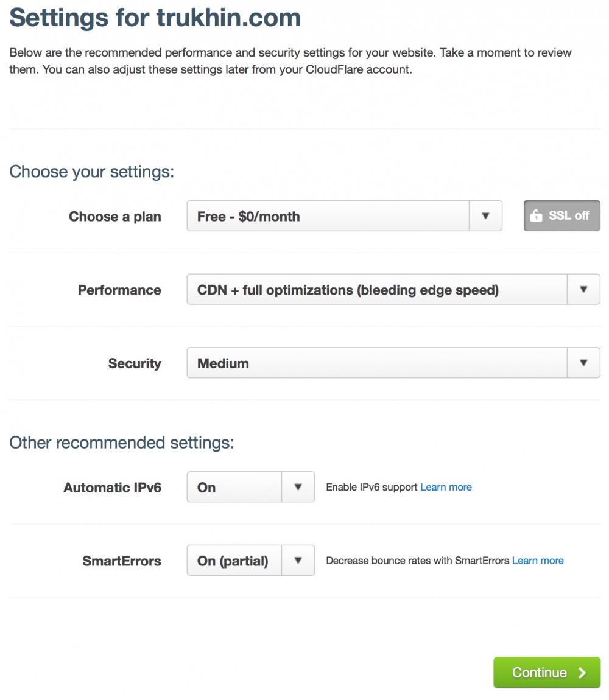The width and height of the screenshot is (609, 700).
Task: Open the Free - $0/month plan selector
Action: click(x=329, y=216)
